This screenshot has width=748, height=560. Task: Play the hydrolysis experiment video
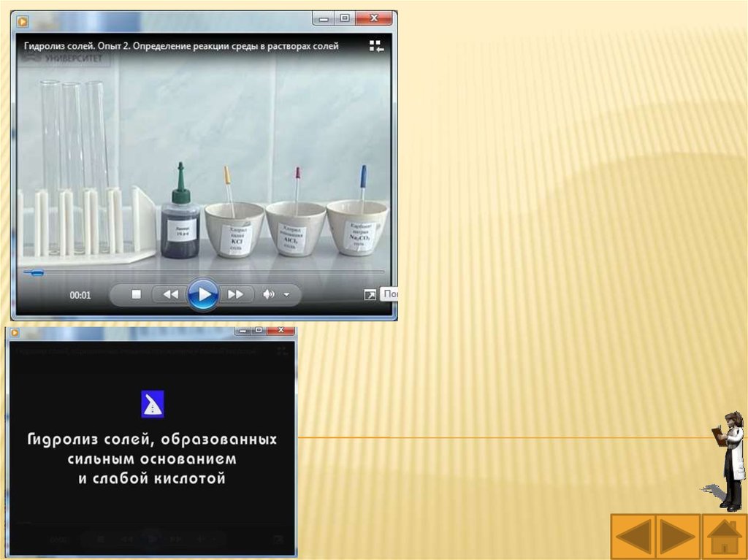203,294
